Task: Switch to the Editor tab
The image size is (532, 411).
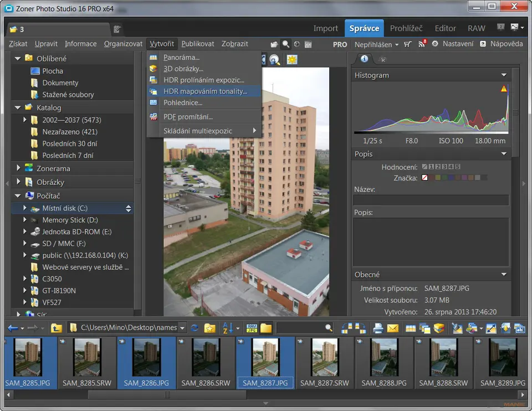Action: pyautogui.click(x=445, y=28)
